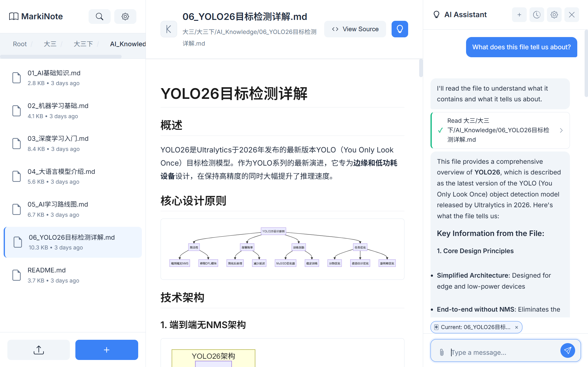Image resolution: width=588 pixels, height=367 pixels.
Task: Click the AI Assistant lightbulb icon
Action: click(x=436, y=15)
